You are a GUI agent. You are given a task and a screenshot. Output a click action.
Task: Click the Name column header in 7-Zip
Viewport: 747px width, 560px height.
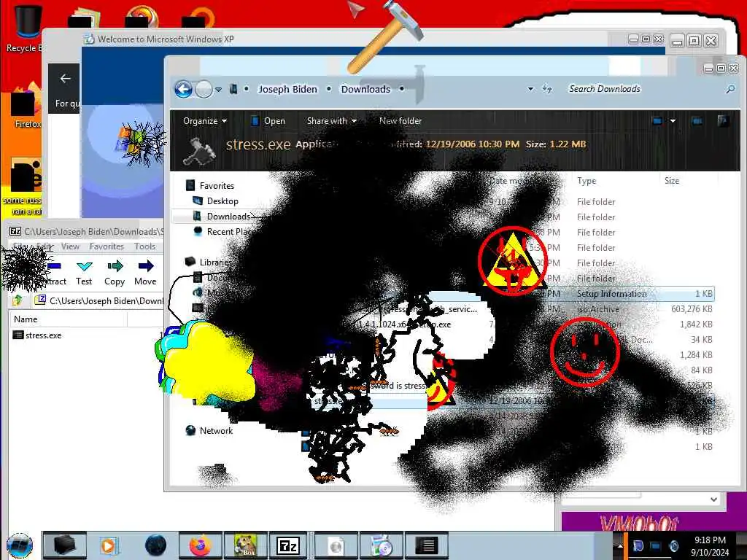(x=68, y=319)
